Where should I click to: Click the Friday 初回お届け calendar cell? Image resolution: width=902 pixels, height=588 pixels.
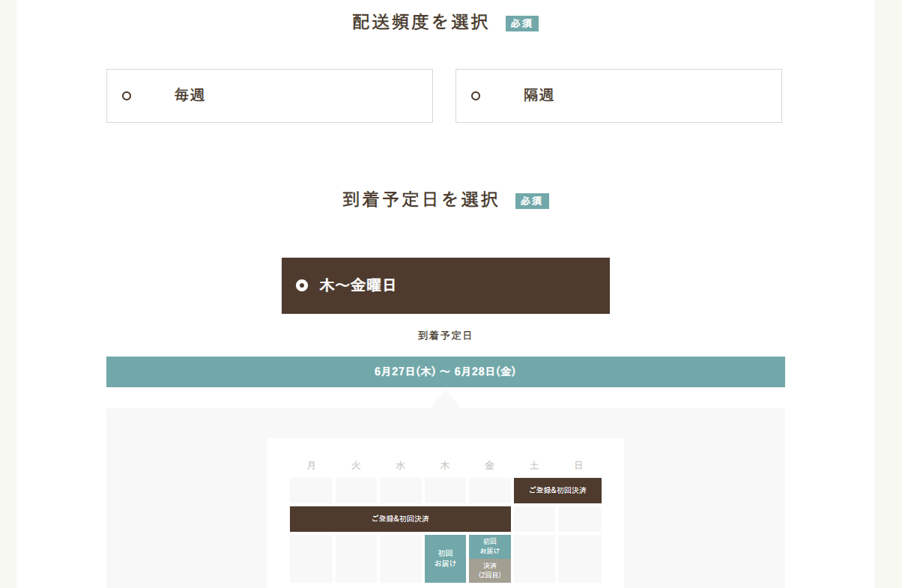click(x=490, y=546)
